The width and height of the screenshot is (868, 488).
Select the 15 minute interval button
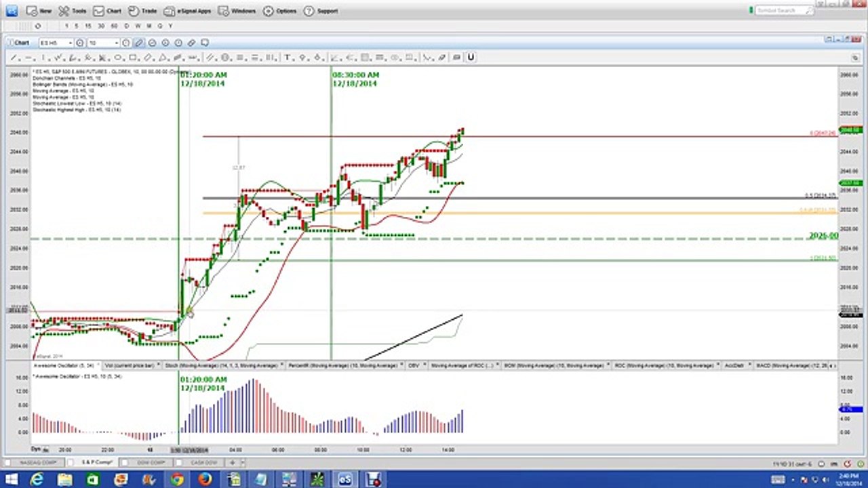(87, 26)
